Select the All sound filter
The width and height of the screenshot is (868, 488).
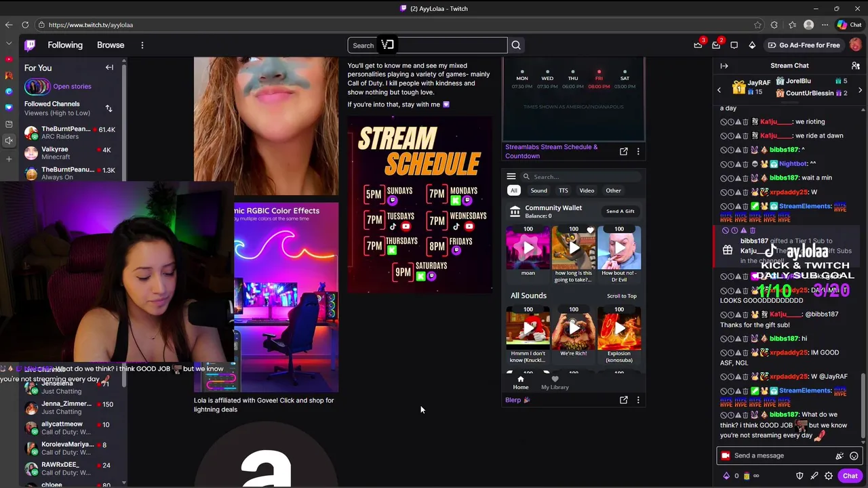[x=514, y=190]
